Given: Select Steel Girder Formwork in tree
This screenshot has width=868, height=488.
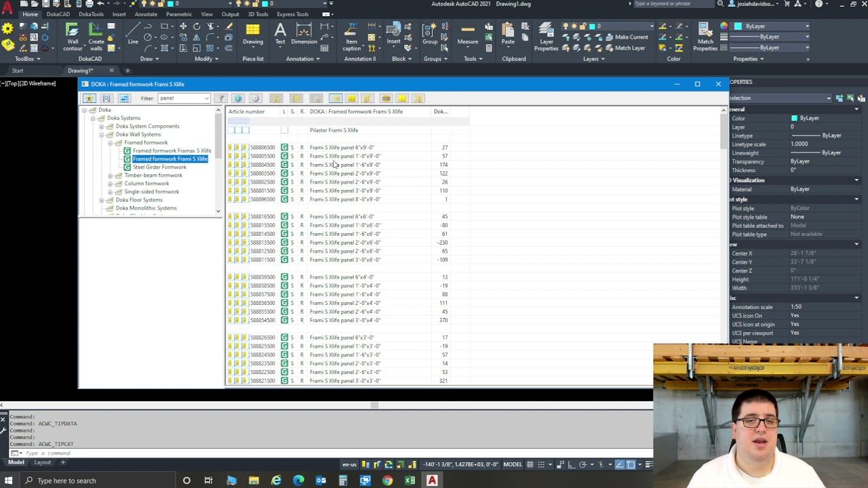Looking at the screenshot, I should (x=159, y=167).
